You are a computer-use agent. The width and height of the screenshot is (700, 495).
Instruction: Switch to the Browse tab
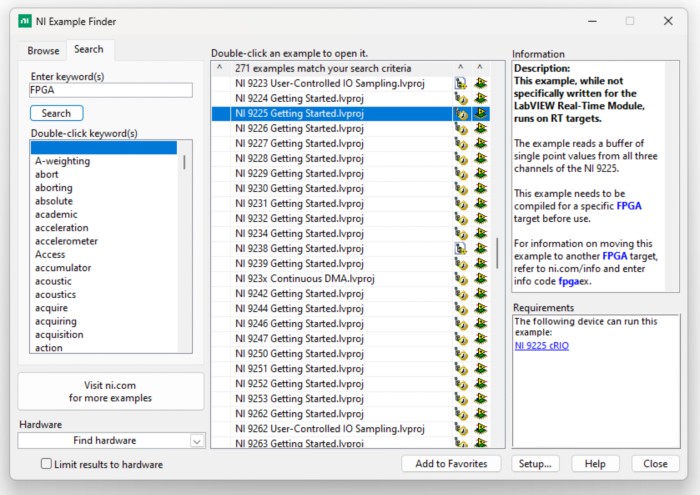pyautogui.click(x=43, y=50)
